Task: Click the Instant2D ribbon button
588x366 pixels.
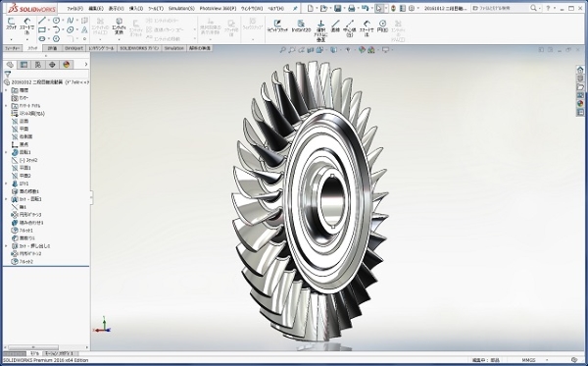Action: pyautogui.click(x=301, y=26)
